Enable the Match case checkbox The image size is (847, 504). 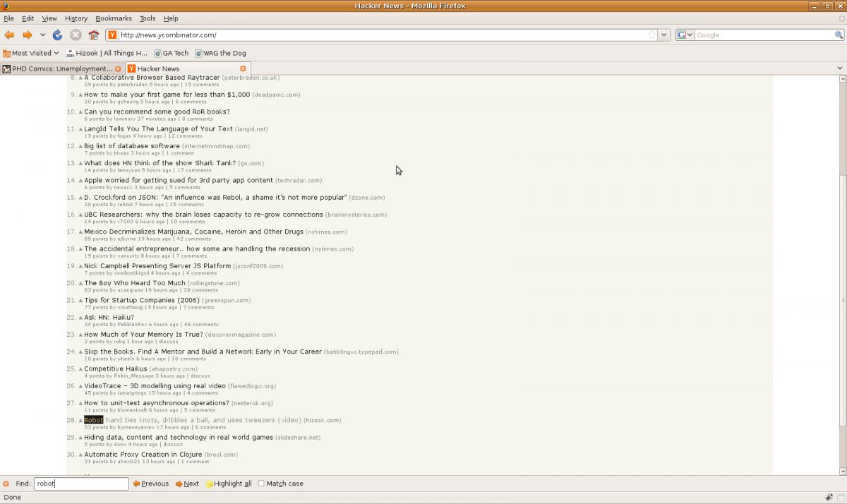[261, 484]
